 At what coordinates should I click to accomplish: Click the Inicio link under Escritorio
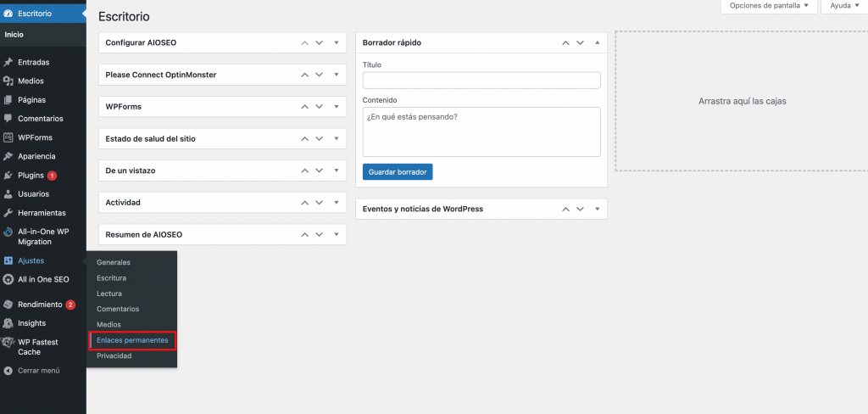pyautogui.click(x=14, y=35)
